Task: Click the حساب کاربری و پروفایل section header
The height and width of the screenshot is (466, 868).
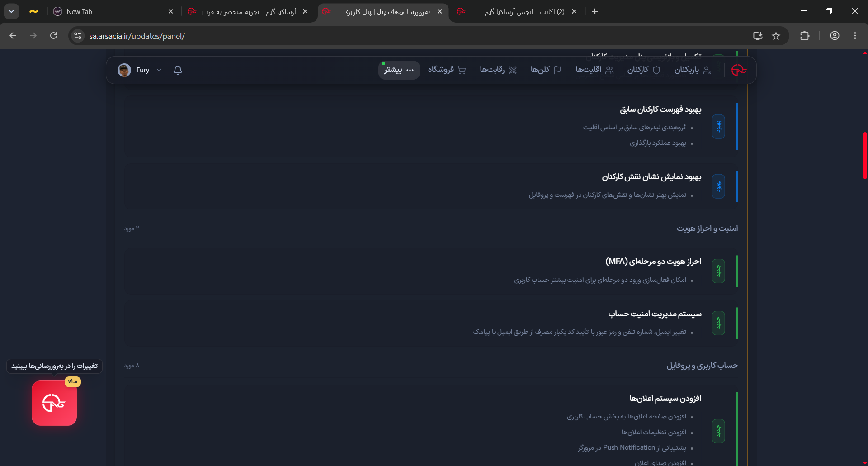Action: pyautogui.click(x=702, y=366)
